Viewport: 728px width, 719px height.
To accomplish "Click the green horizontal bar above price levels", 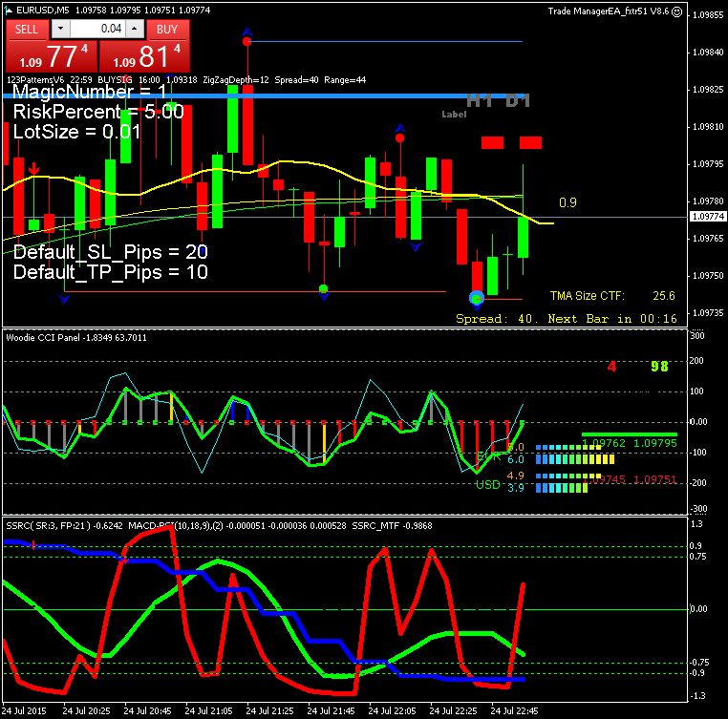I will click(x=629, y=434).
